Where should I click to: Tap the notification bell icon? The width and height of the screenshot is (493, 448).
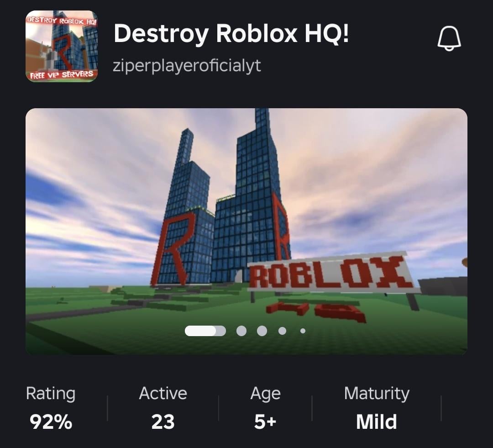pos(449,38)
